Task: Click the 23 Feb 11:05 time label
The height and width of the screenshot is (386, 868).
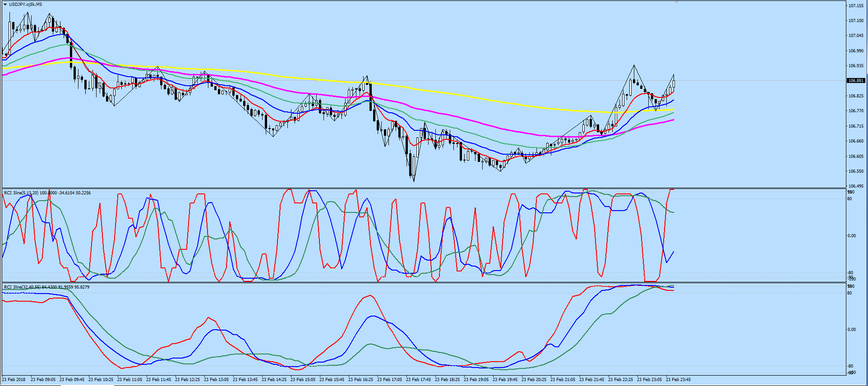Action: point(129,380)
